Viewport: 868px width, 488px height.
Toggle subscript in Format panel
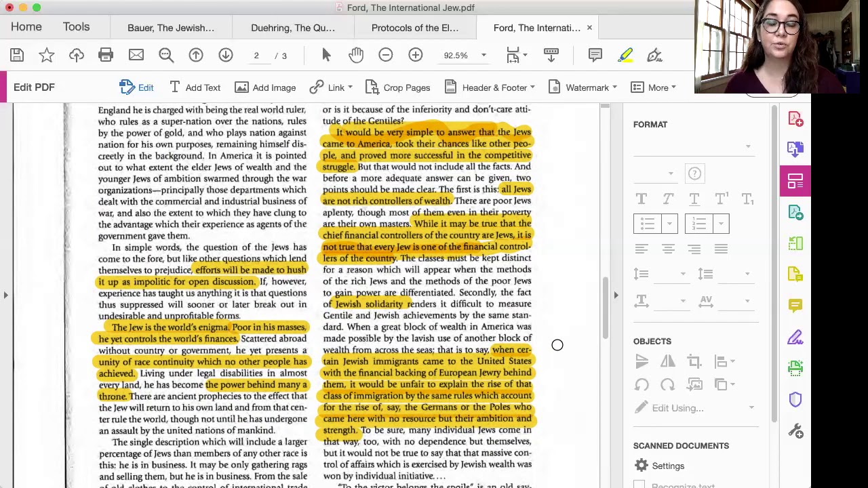coord(747,199)
